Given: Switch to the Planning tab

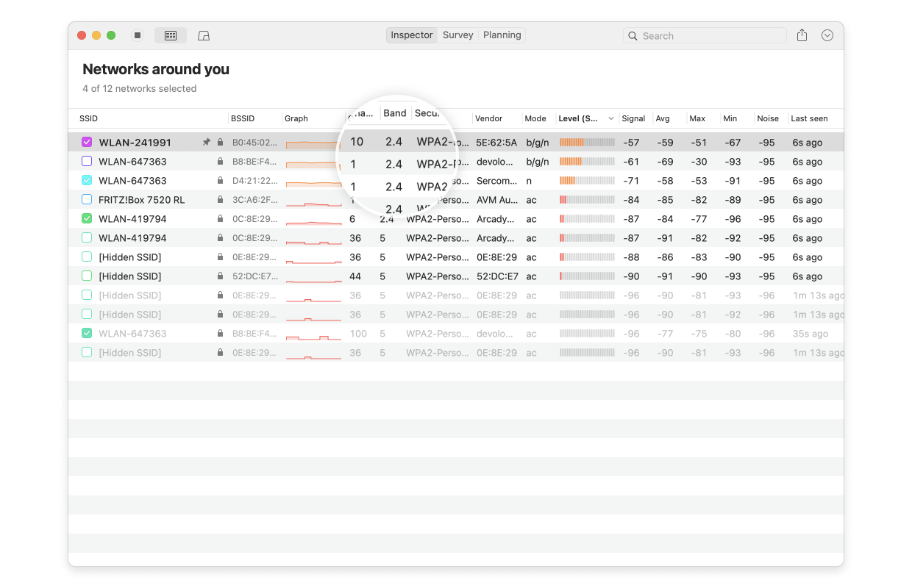Looking at the screenshot, I should pos(502,35).
